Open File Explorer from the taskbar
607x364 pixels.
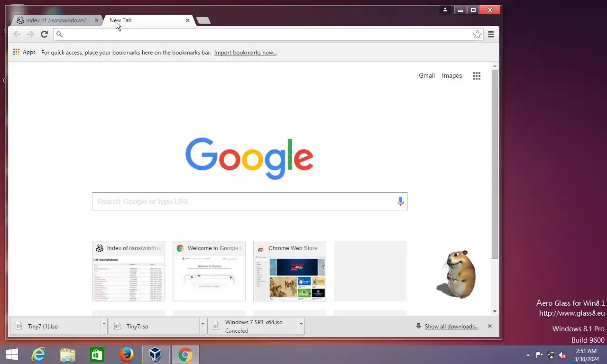(x=68, y=355)
